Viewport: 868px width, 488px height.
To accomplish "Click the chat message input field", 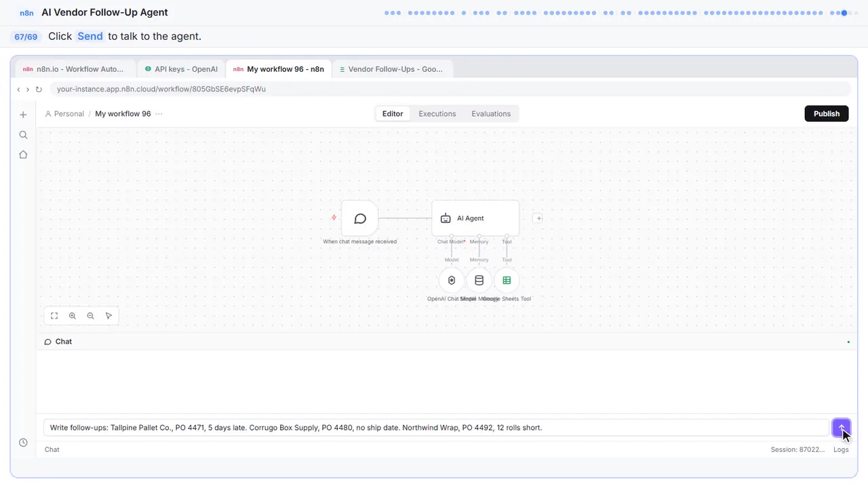I will pos(436,428).
